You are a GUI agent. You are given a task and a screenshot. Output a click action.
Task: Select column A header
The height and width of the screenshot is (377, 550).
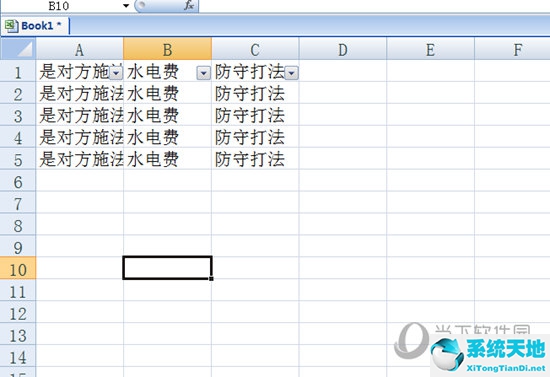point(80,49)
